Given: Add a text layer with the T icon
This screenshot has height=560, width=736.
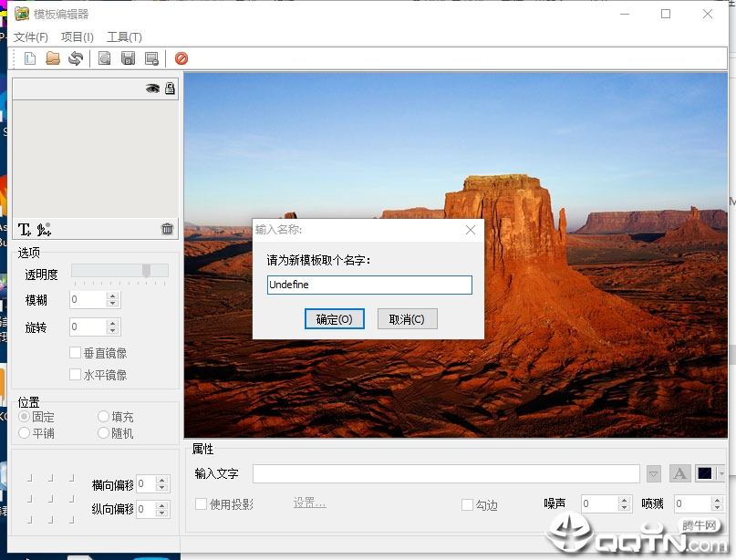Looking at the screenshot, I should coord(25,230).
